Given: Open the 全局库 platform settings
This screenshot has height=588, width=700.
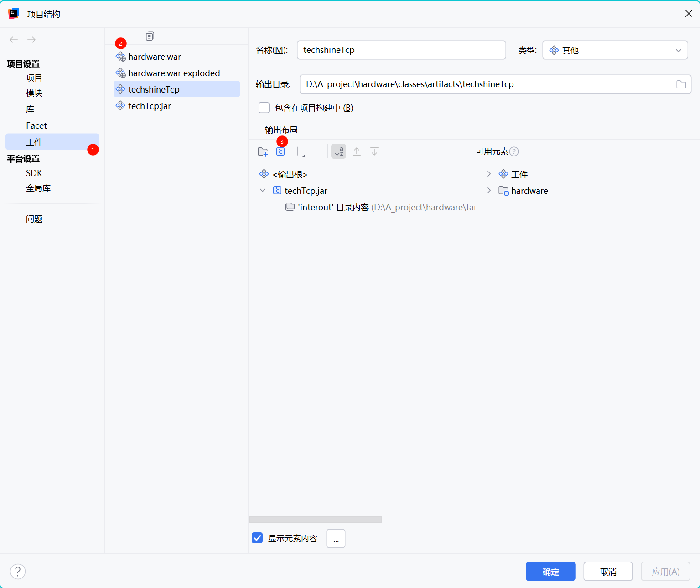Looking at the screenshot, I should point(38,188).
